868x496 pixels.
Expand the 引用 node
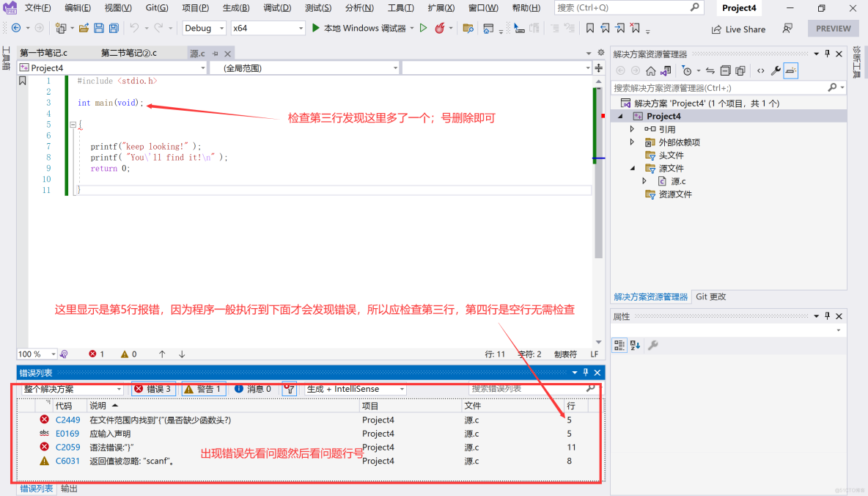632,129
